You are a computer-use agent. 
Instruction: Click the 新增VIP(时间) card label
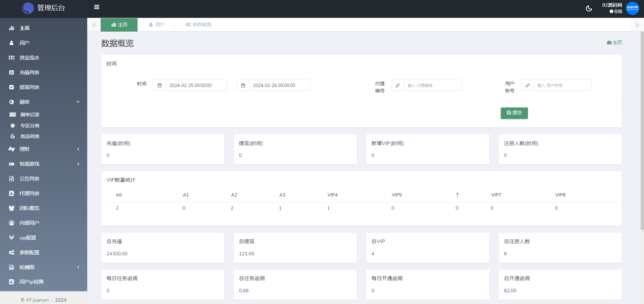click(x=387, y=143)
